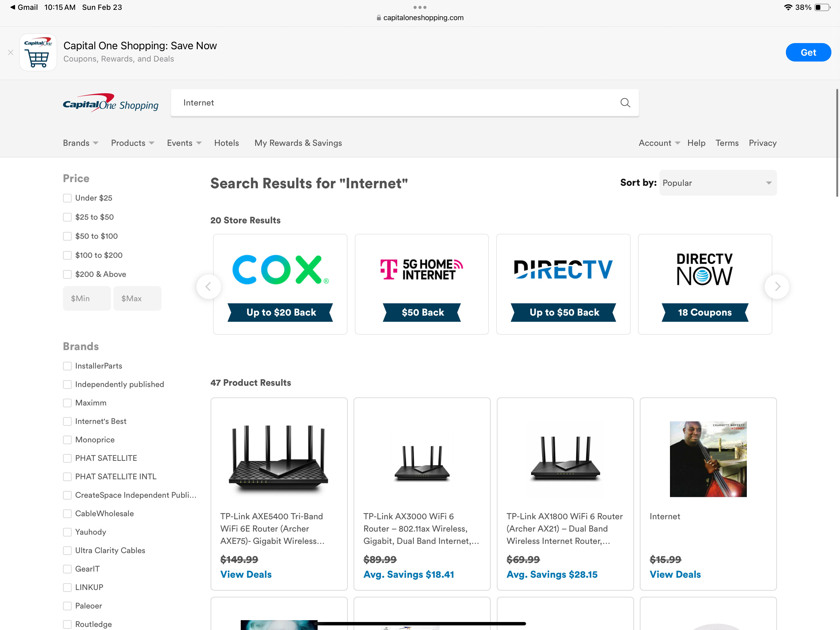Check the Independently published brand filter

coord(67,384)
